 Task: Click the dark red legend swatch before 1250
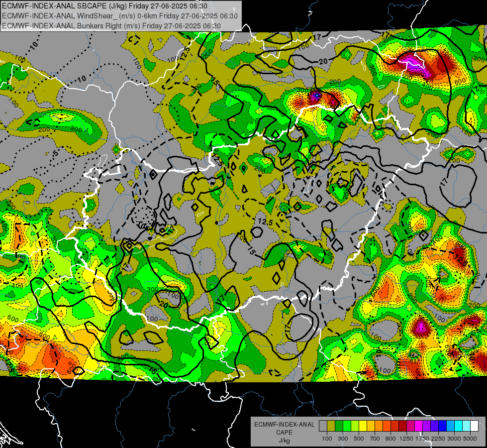click(x=403, y=426)
